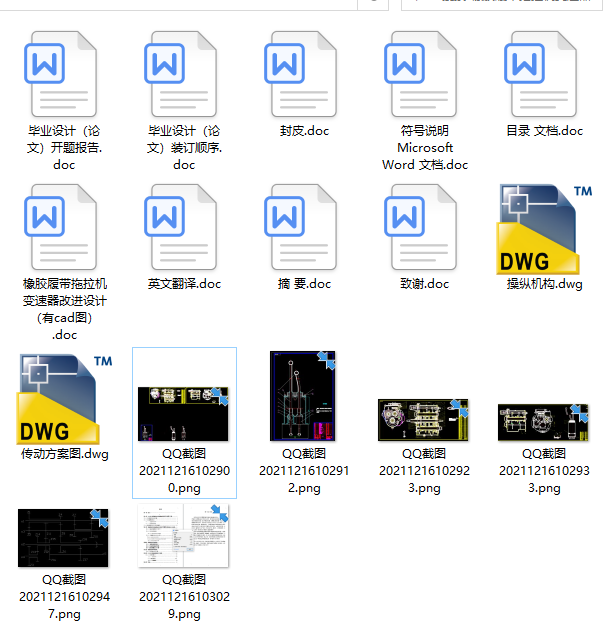Click the label QQ截图20211216103029.png
615x632 pixels.
click(x=185, y=597)
